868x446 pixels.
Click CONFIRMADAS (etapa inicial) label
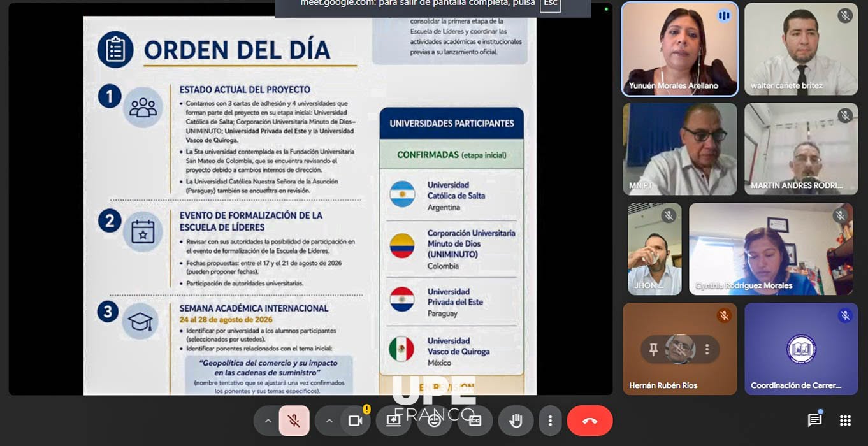pos(452,155)
